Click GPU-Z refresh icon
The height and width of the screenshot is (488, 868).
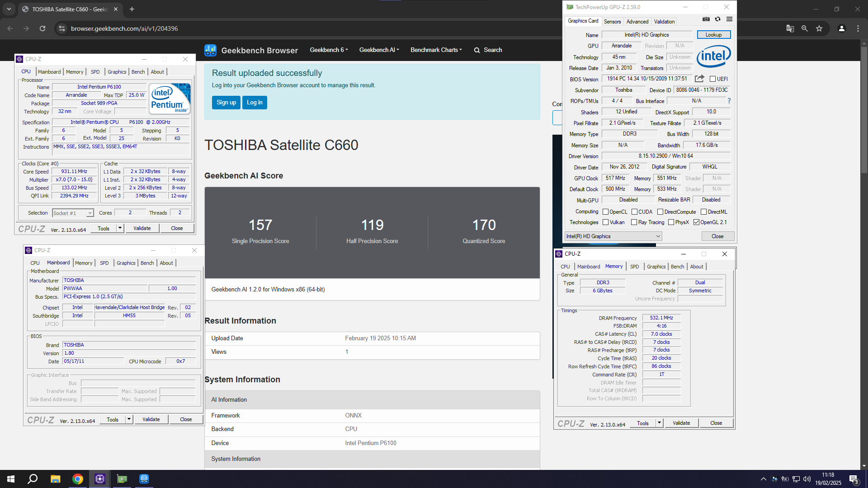717,19
